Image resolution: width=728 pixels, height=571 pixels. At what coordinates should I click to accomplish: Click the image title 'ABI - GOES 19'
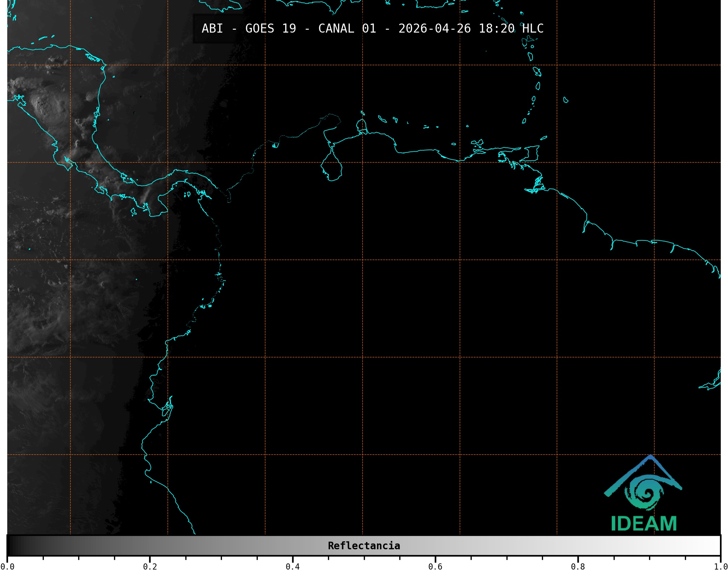pyautogui.click(x=249, y=29)
